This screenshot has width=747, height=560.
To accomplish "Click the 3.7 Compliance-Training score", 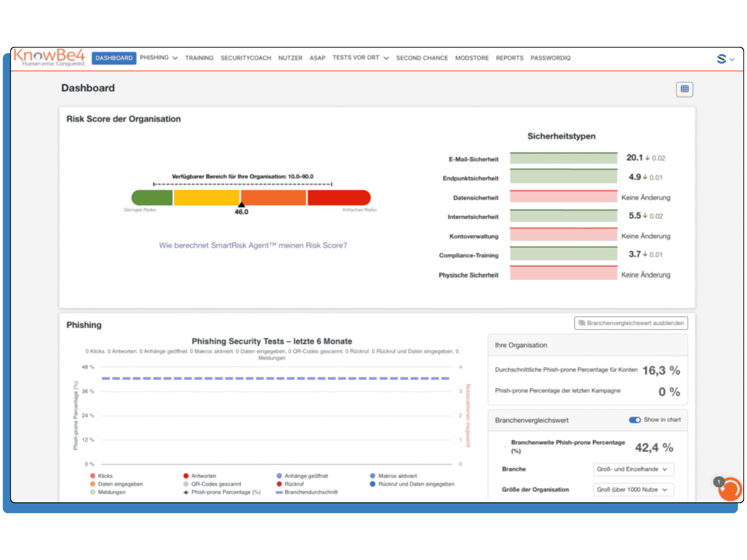I will [x=635, y=254].
